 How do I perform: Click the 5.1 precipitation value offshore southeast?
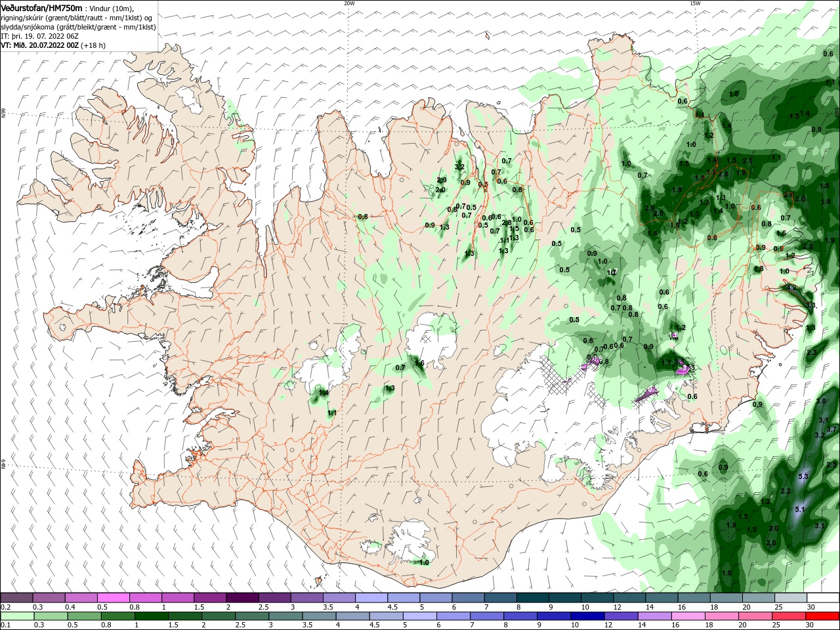point(799,509)
